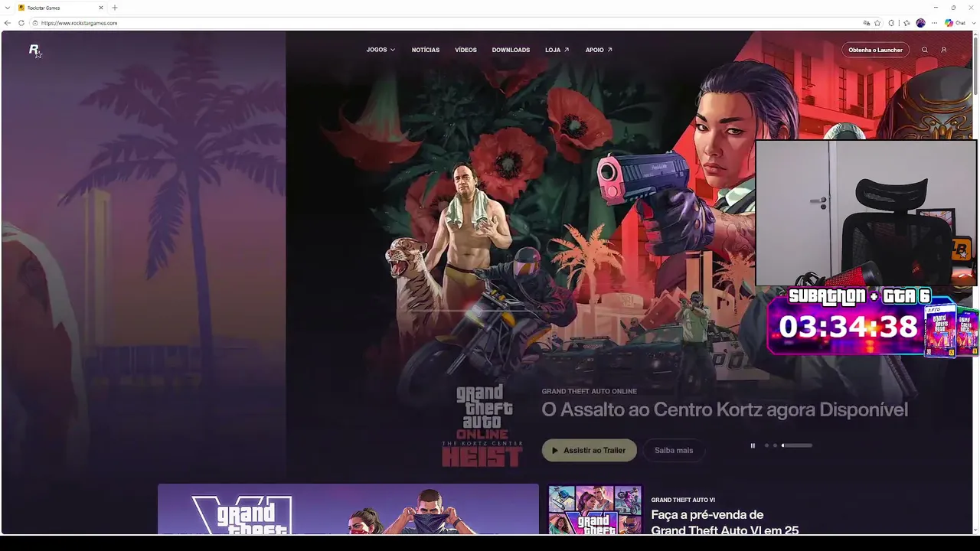Viewport: 980px width, 551px height.
Task: Click the Saiba mais button
Action: [x=674, y=450]
